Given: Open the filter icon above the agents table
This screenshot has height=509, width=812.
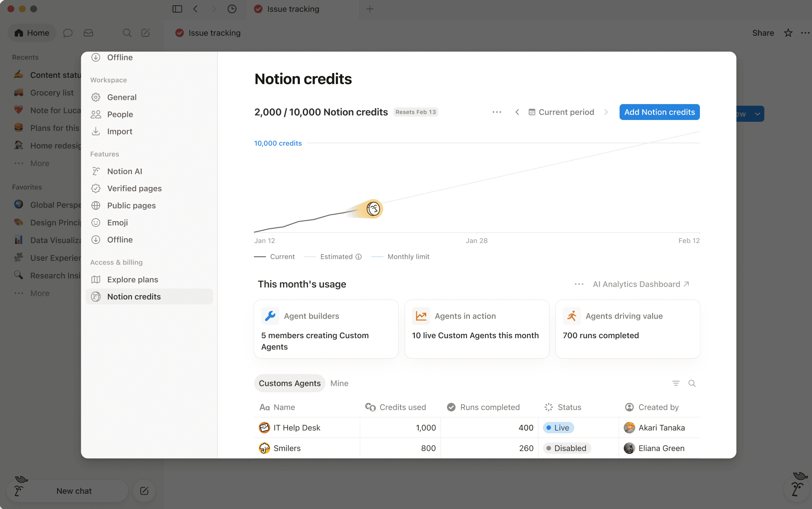Looking at the screenshot, I should coord(676,383).
